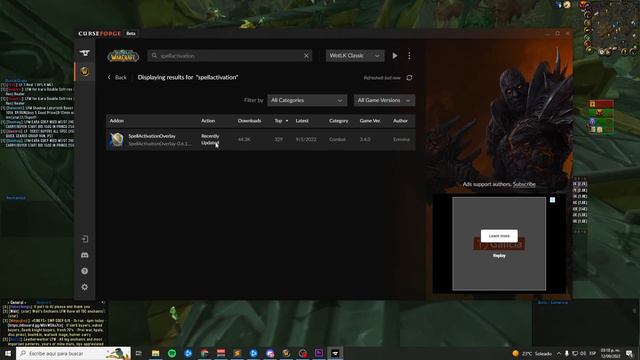Open the Windows Start menu
640x360 pixels.
[8, 353]
